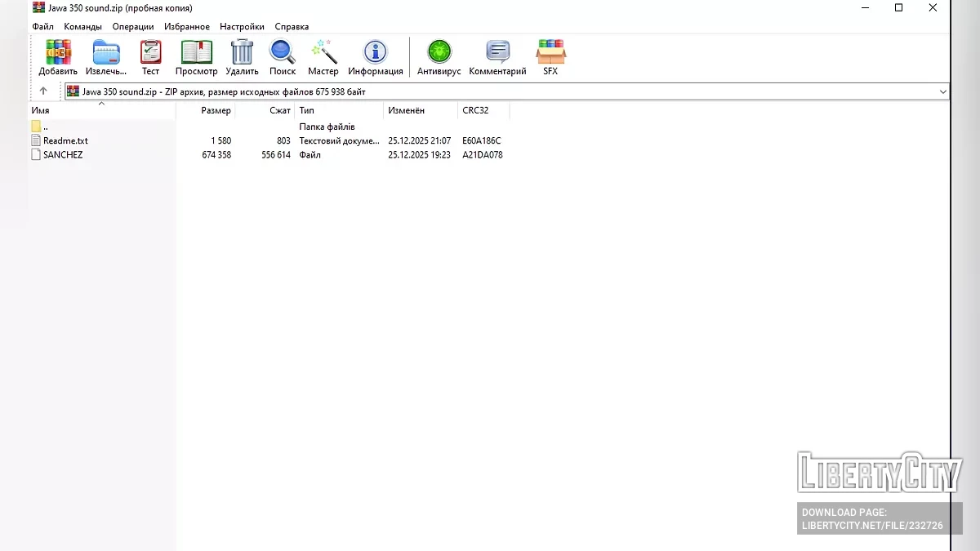
Task: Open the Просмотр (View) tool
Action: coord(196,53)
